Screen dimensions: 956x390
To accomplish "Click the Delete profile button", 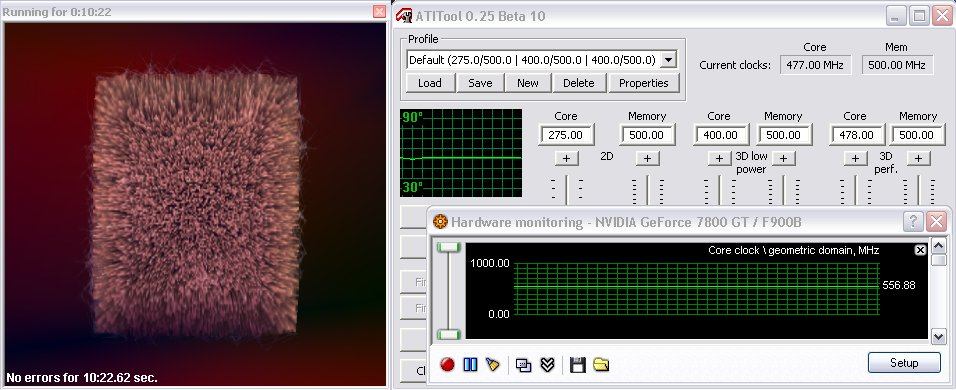I will coord(579,83).
